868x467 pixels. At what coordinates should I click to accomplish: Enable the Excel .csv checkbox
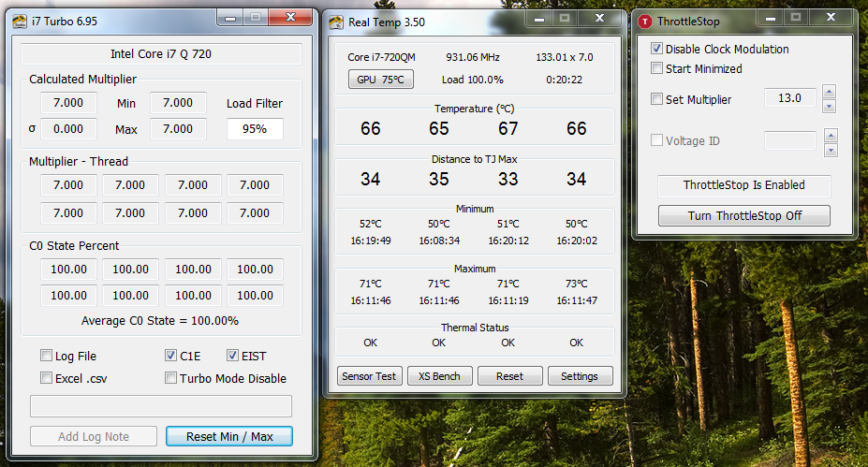tap(47, 378)
